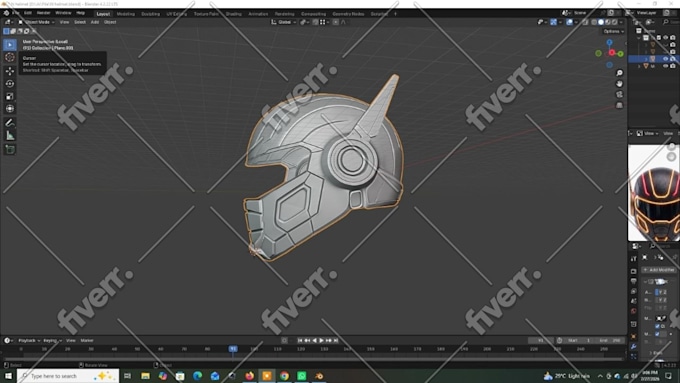Click the End frame field in timeline
This screenshot has width=680, height=383.
(609, 340)
